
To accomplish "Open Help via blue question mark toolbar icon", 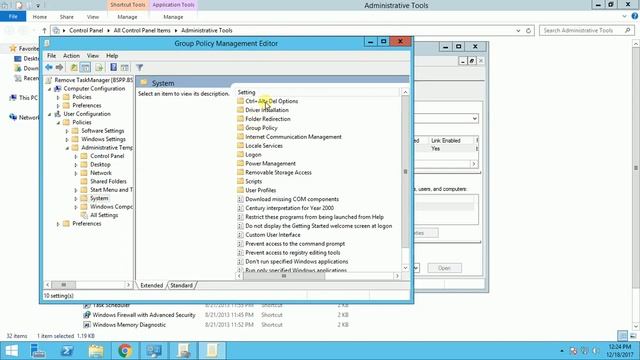I will tap(113, 67).
